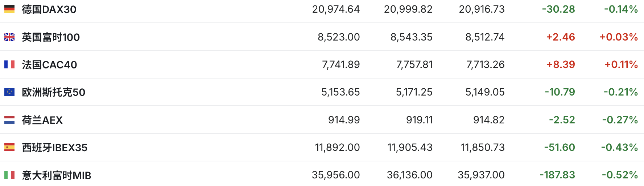
Task: Click the European Union flag icon
Action: click(x=9, y=92)
